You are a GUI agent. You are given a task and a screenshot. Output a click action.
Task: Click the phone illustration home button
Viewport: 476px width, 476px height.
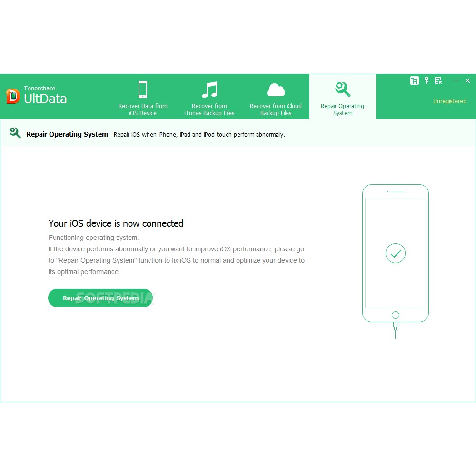click(x=395, y=315)
